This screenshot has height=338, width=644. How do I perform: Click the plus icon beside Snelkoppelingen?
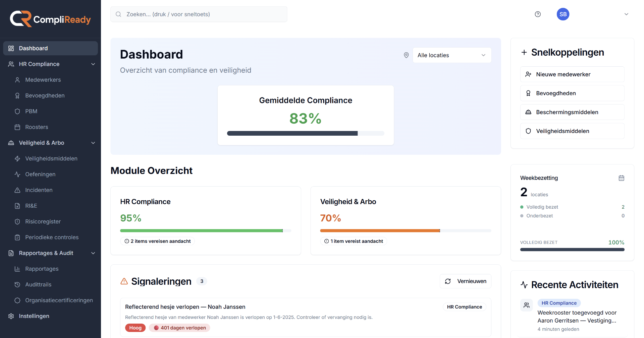click(x=524, y=52)
